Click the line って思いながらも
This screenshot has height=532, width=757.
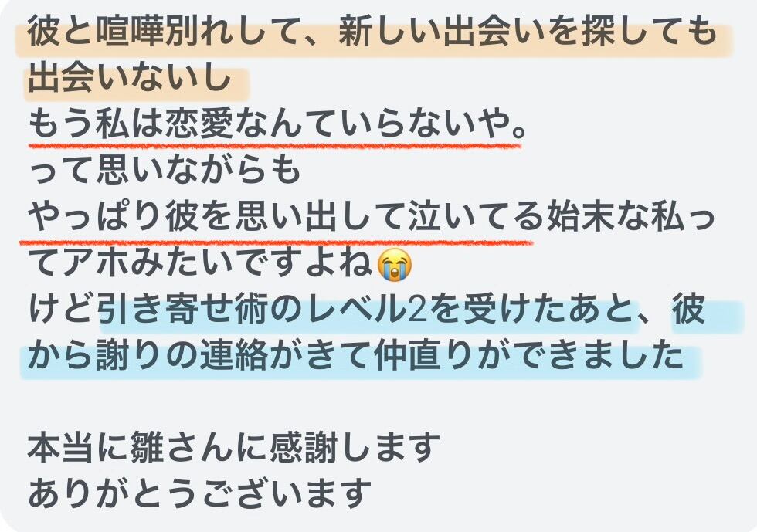coord(165,171)
